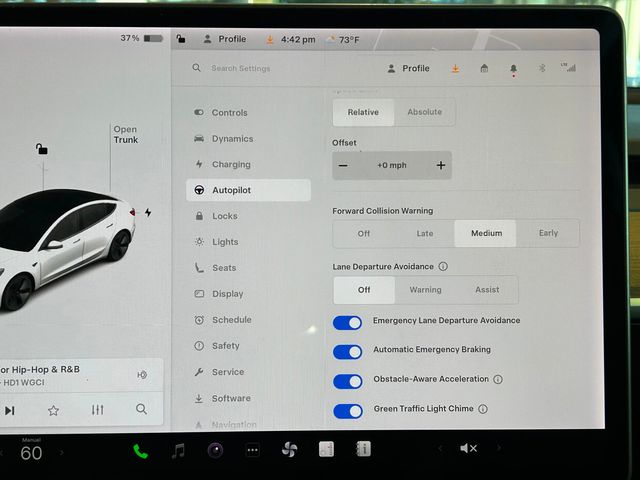
Task: Set Lane Departure Avoidance to Warning
Action: (x=425, y=290)
